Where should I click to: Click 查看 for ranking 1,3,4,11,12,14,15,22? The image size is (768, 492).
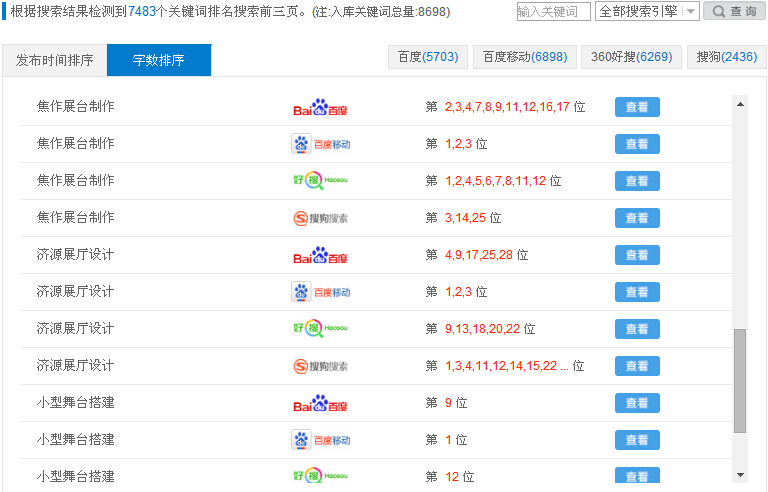(637, 366)
